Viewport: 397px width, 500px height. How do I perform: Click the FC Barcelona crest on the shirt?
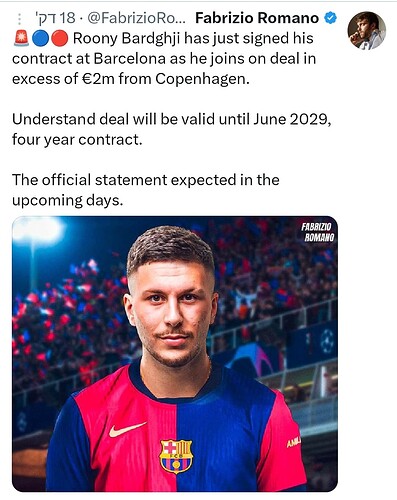[x=177, y=456]
